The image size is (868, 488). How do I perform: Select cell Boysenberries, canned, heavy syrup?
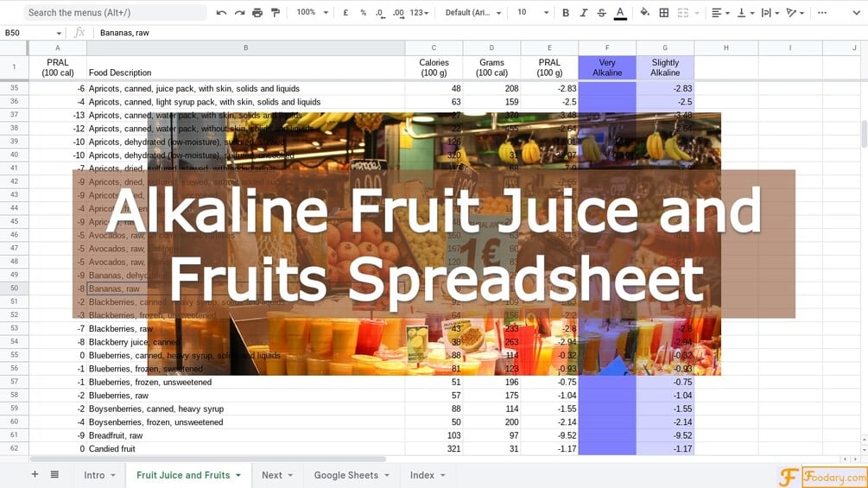(246, 409)
